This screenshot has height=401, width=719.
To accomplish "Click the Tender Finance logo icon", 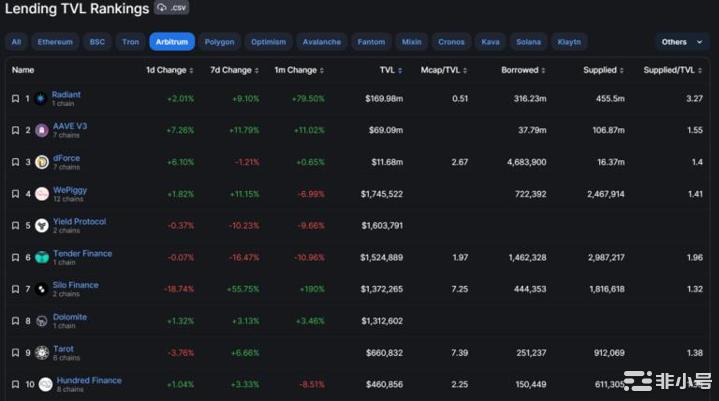I will pos(42,257).
